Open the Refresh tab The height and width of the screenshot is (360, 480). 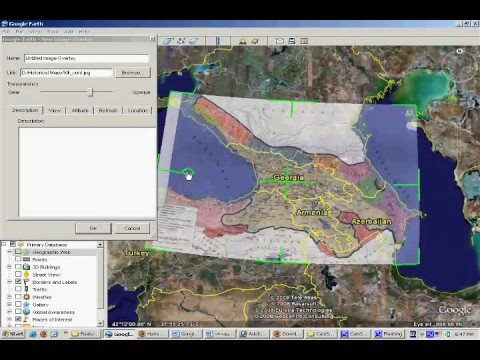(x=108, y=110)
